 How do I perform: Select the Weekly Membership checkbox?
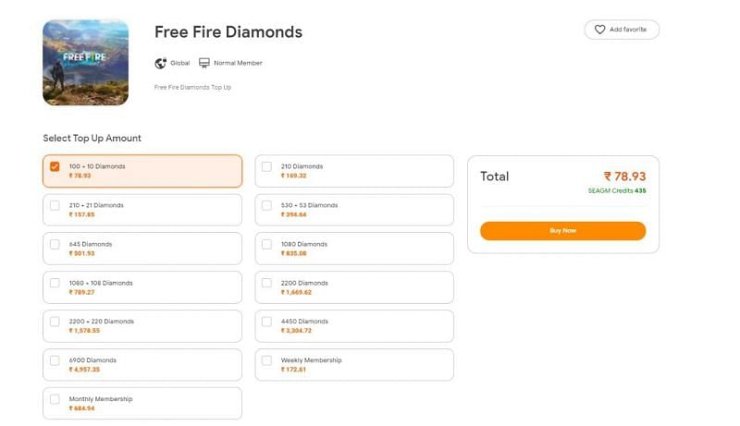267,361
